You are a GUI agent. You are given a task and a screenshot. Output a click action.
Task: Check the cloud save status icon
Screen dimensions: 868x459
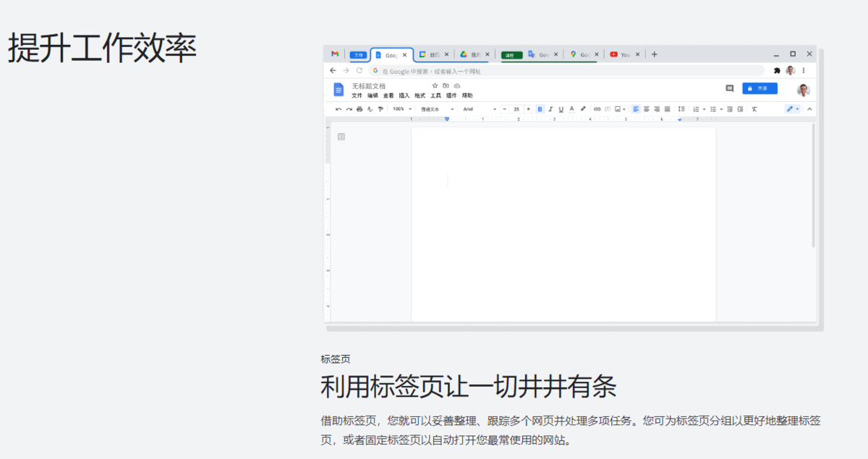pyautogui.click(x=457, y=86)
